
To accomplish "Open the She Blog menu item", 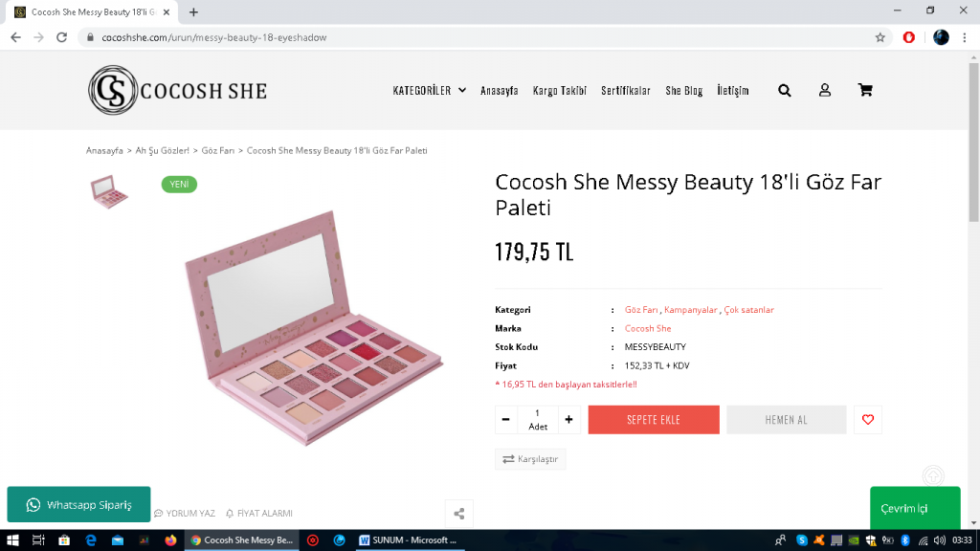I will (x=683, y=91).
